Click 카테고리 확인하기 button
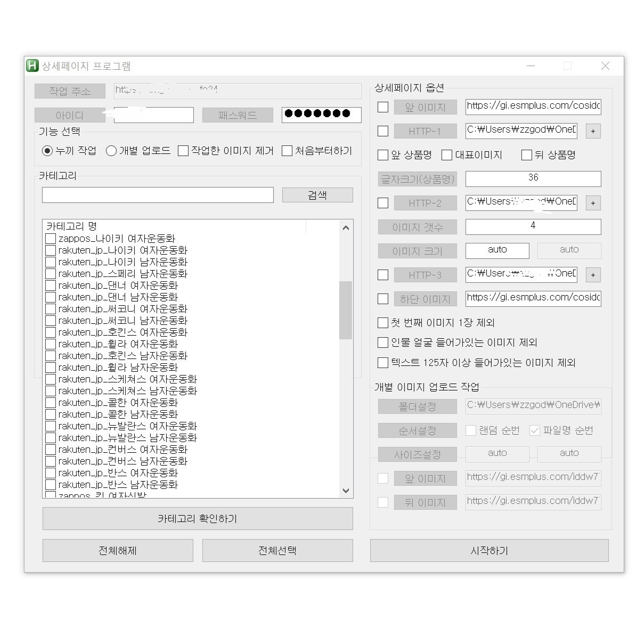 point(198,518)
